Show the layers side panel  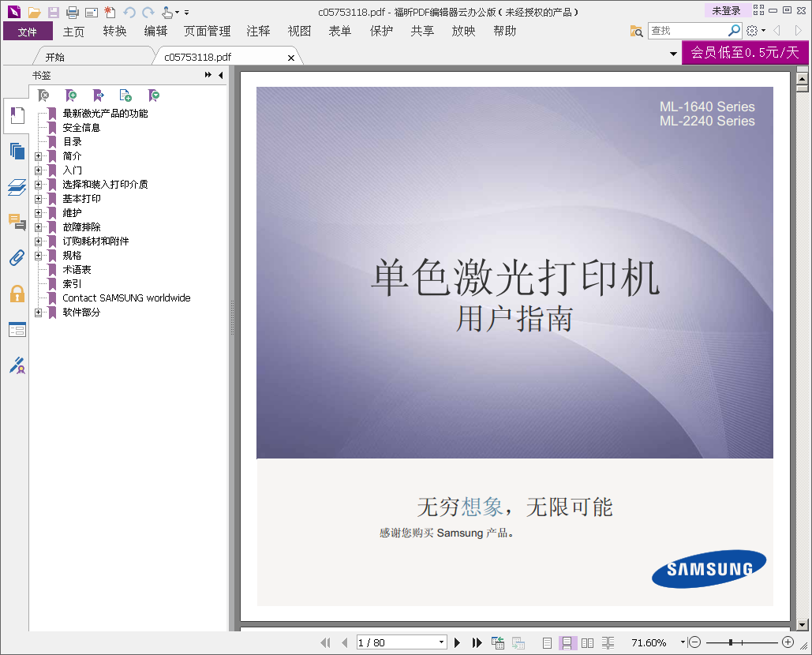pos(17,187)
